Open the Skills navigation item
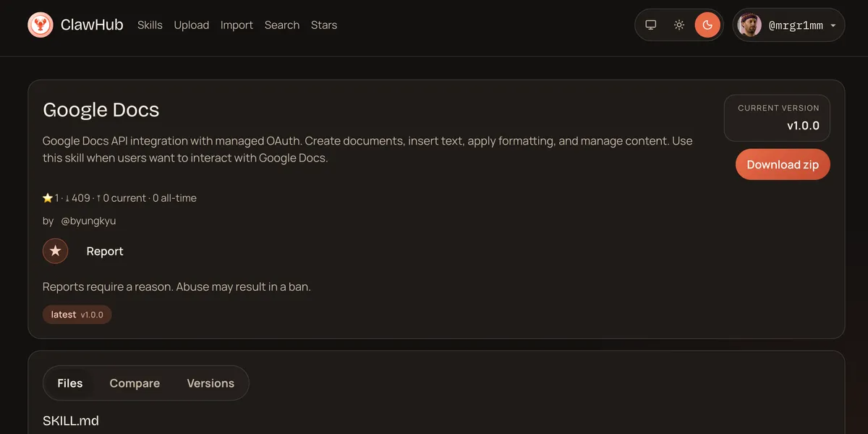The width and height of the screenshot is (868, 434). tap(150, 25)
